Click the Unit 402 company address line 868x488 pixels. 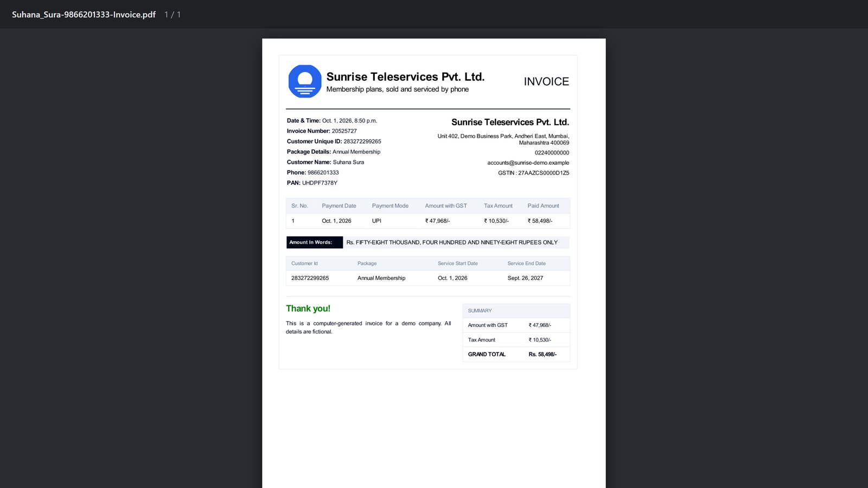point(503,139)
